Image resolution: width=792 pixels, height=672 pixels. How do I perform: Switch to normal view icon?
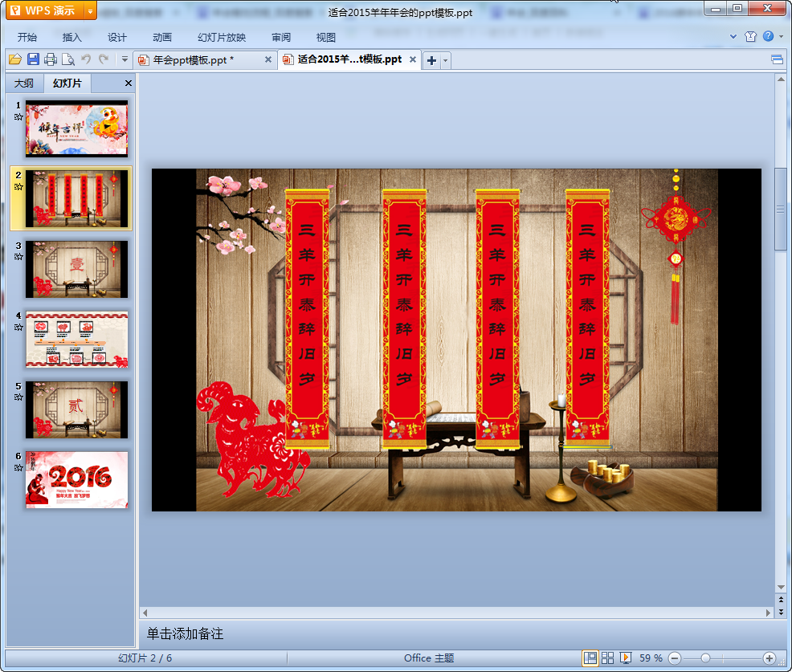tap(590, 658)
